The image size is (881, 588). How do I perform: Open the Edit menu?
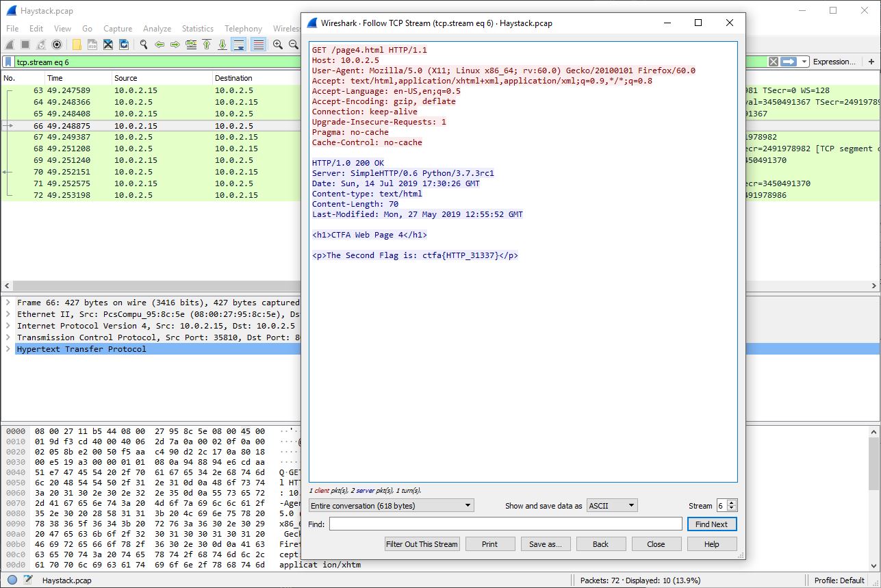tap(36, 29)
